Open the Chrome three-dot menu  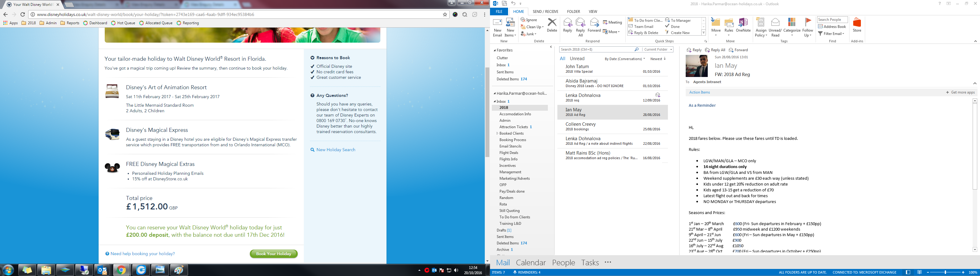tap(484, 14)
